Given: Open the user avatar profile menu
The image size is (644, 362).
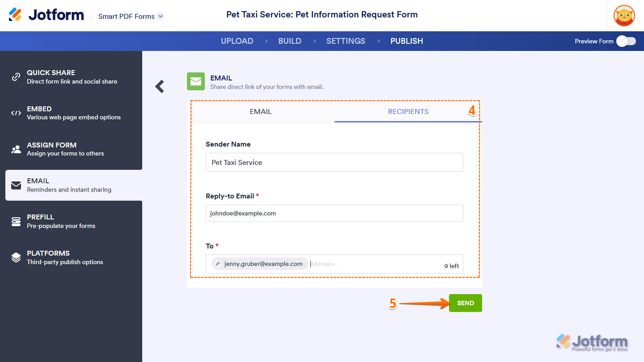Looking at the screenshot, I should [624, 16].
